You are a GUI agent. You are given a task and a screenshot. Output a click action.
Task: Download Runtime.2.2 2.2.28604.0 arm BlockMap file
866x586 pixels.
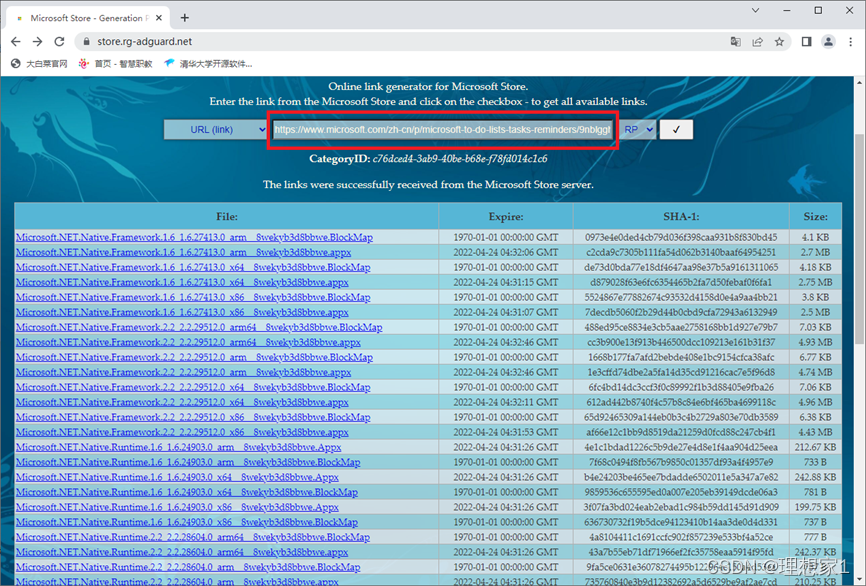(188, 567)
